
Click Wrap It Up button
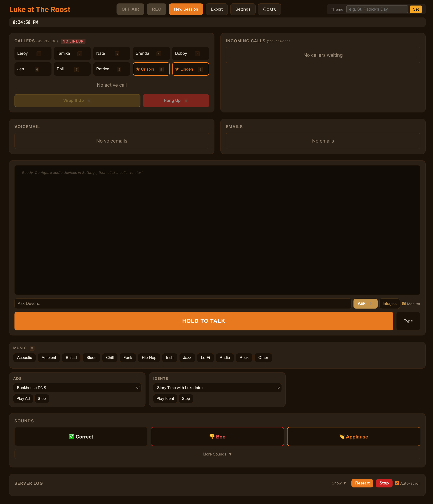point(77,101)
